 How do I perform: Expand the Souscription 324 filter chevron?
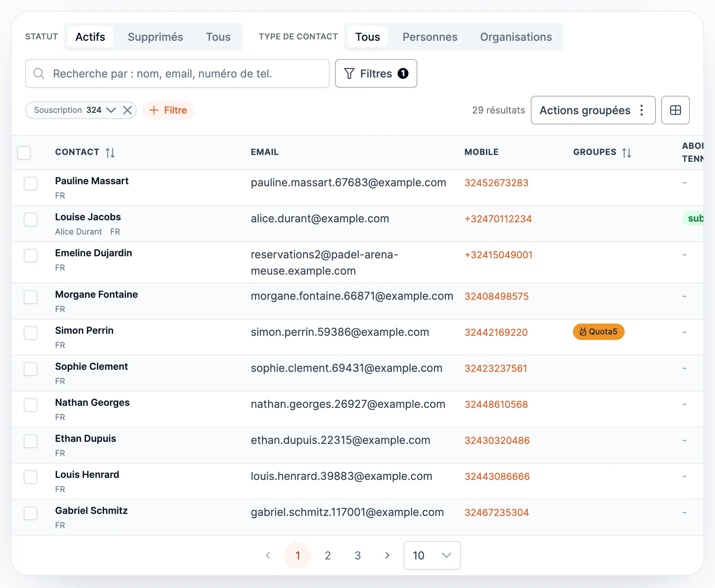click(111, 110)
